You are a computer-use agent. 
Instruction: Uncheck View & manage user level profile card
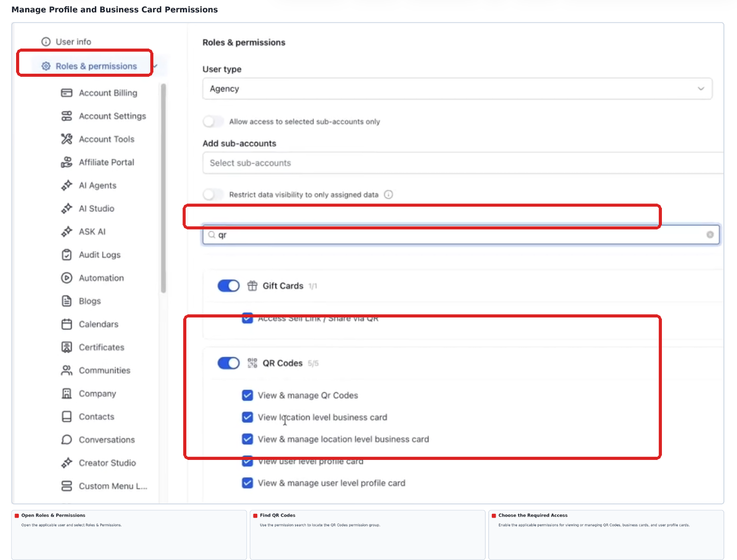tap(247, 483)
